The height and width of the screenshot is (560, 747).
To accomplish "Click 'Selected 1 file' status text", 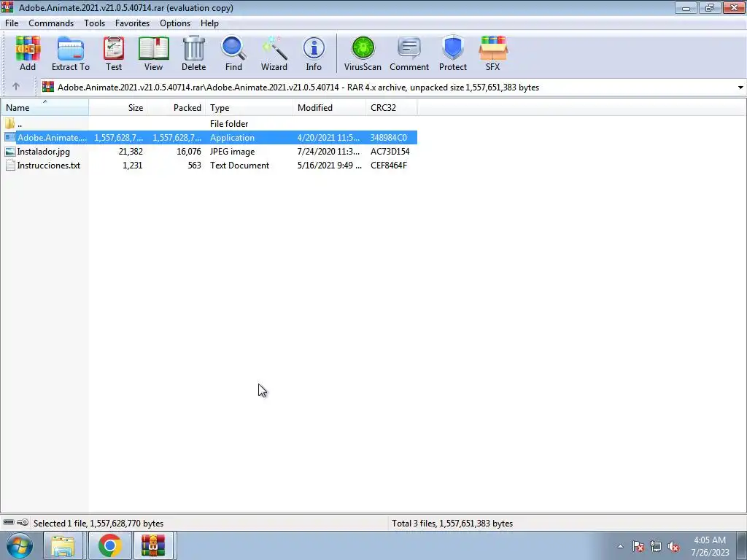I will (x=98, y=523).
